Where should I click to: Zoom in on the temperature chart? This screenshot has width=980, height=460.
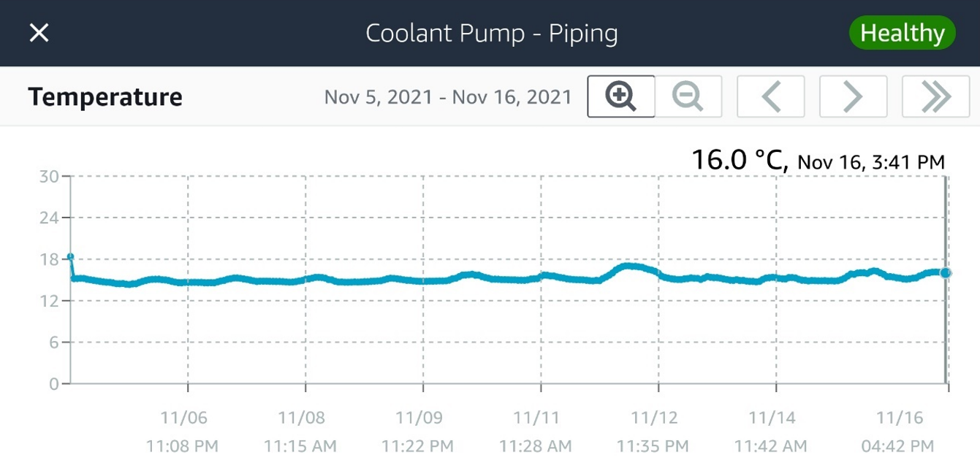[621, 96]
